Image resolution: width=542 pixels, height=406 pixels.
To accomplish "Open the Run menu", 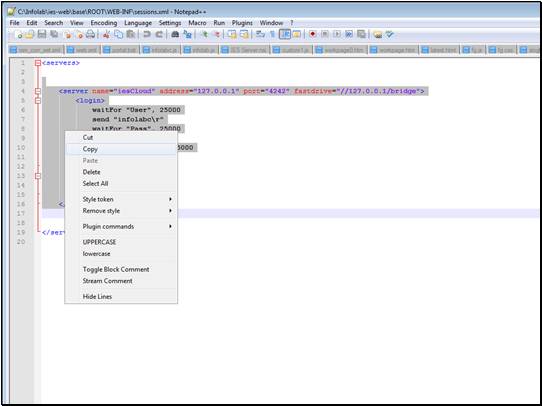I will 219,23.
